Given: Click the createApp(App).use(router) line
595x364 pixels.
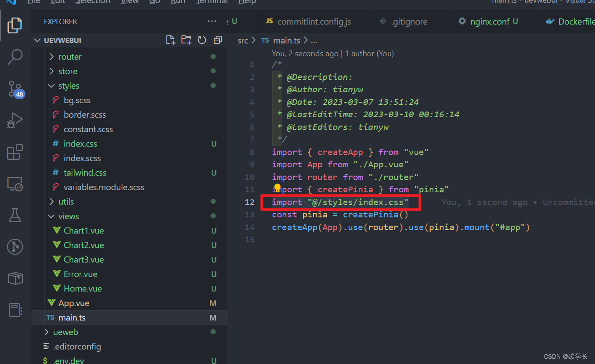Looking at the screenshot, I should click(401, 227).
